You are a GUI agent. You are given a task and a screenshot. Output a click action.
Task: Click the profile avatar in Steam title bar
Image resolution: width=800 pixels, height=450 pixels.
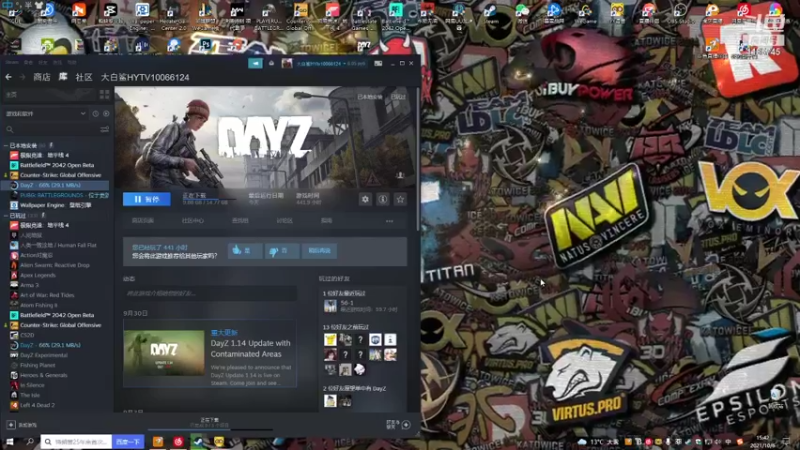coord(287,63)
